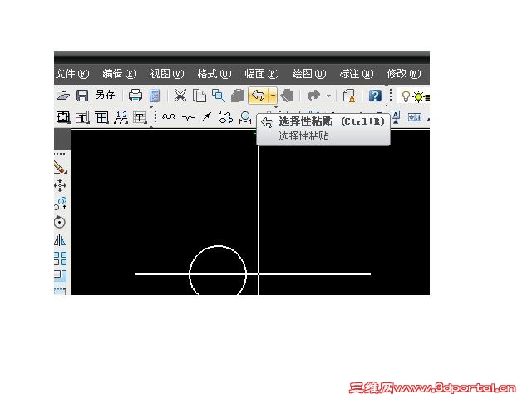532x399 pixels.
Task: Click the drawing frame settings icon
Action: (x=63, y=117)
